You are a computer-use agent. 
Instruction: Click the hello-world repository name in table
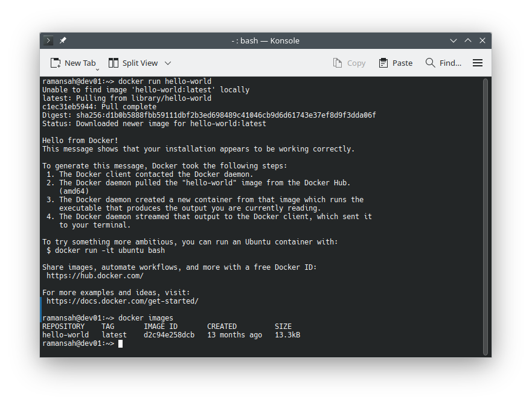[x=65, y=335]
